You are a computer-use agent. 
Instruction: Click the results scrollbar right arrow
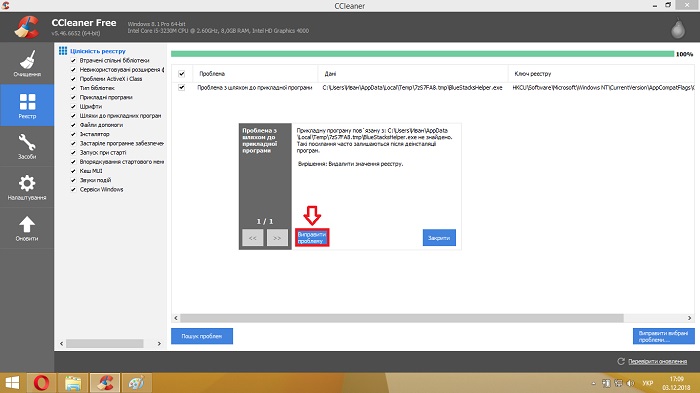689,318
